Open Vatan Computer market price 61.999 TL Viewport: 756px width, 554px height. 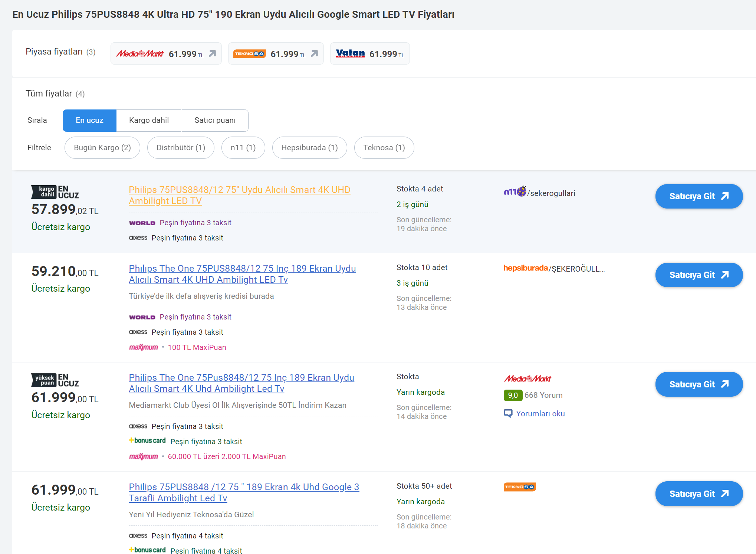370,53
